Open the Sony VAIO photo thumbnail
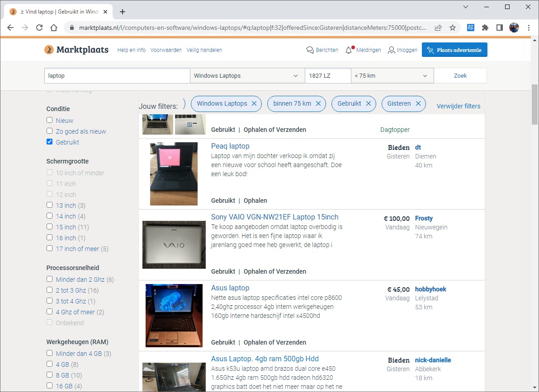The width and height of the screenshot is (539, 392). click(x=174, y=245)
